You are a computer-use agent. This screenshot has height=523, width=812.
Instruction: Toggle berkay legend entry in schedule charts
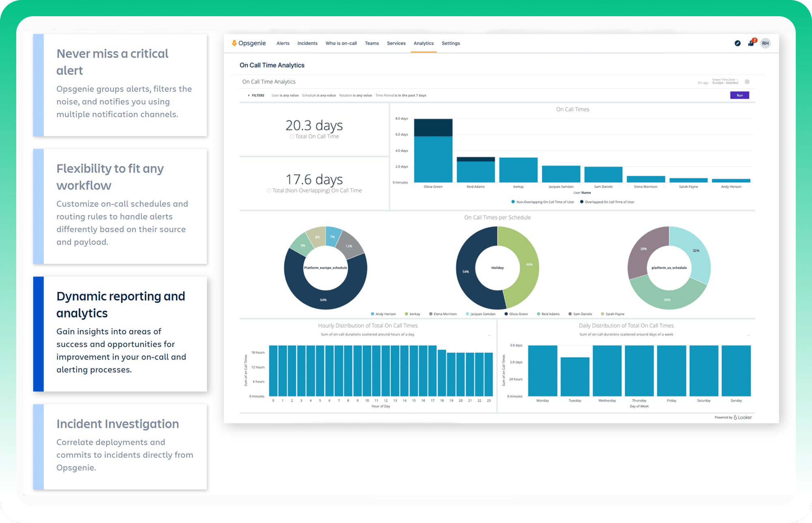[x=412, y=314]
